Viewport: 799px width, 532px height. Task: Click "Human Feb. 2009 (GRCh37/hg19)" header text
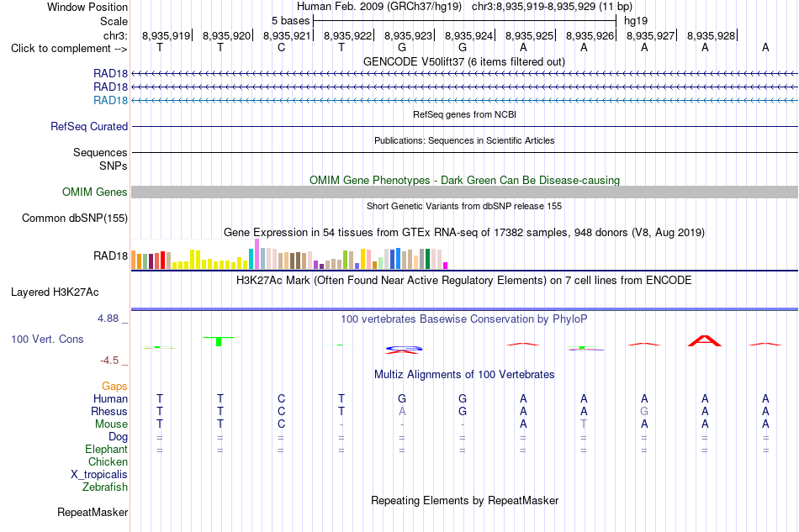pyautogui.click(x=379, y=7)
